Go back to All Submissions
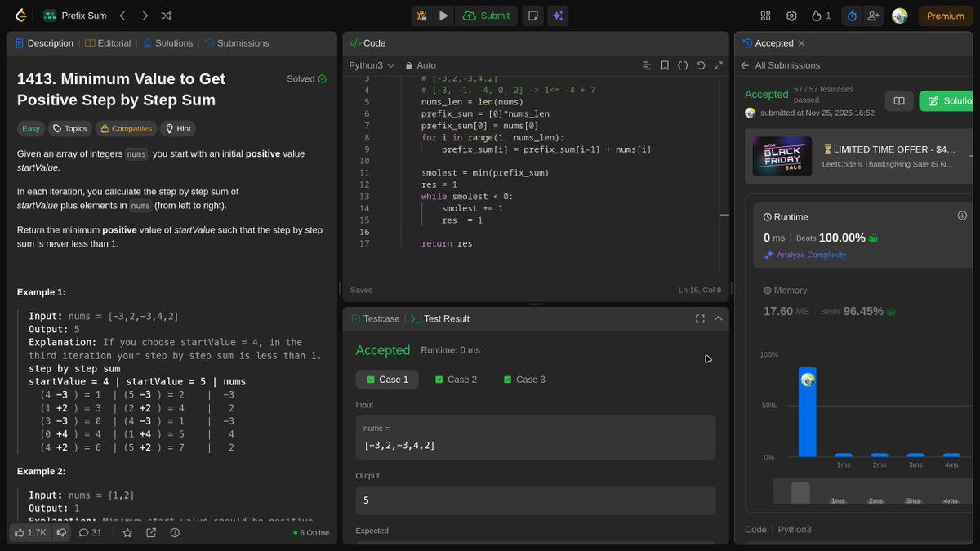Image resolution: width=980 pixels, height=551 pixels. pyautogui.click(x=780, y=65)
